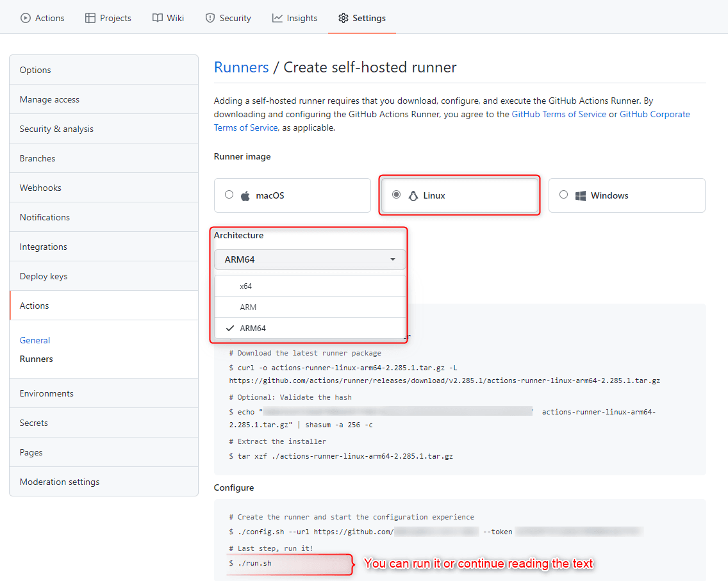This screenshot has height=581, width=728.
Task: Open Integrations settings
Action: point(104,247)
